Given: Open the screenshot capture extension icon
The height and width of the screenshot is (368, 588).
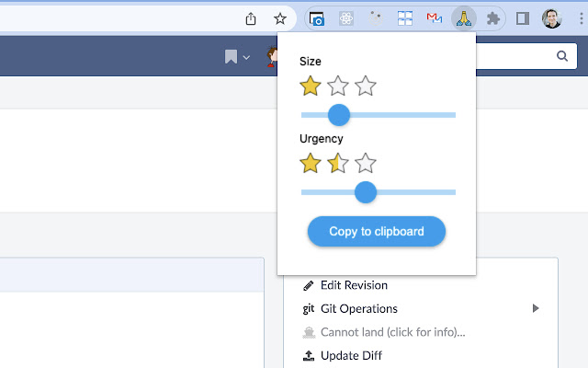Looking at the screenshot, I should [x=317, y=18].
